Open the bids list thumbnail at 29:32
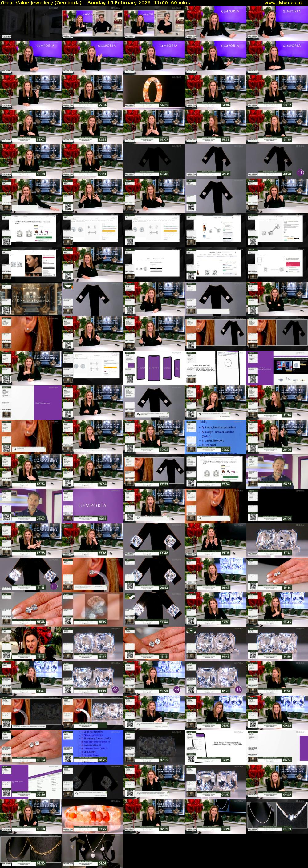308x868 pixels. coord(215,436)
